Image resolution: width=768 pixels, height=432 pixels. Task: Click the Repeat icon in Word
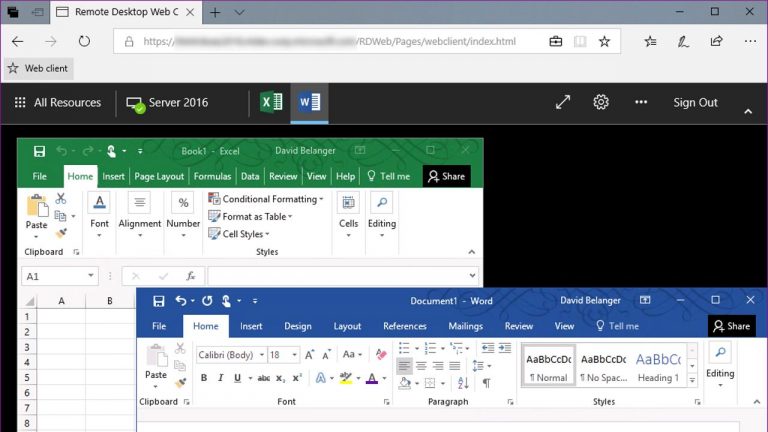pyautogui.click(x=207, y=300)
